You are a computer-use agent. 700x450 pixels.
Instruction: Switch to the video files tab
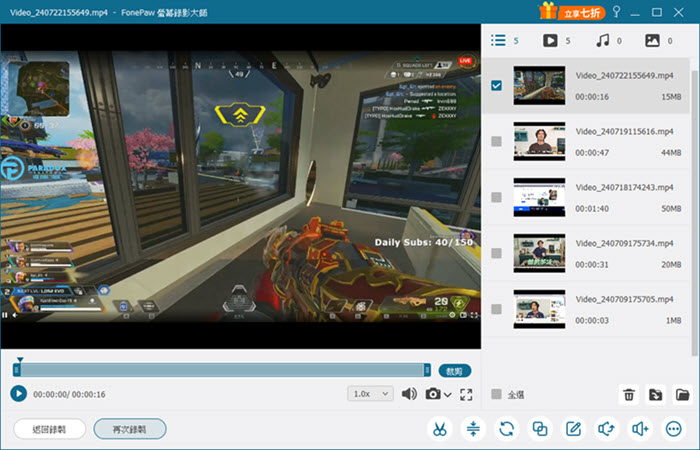coord(556,41)
